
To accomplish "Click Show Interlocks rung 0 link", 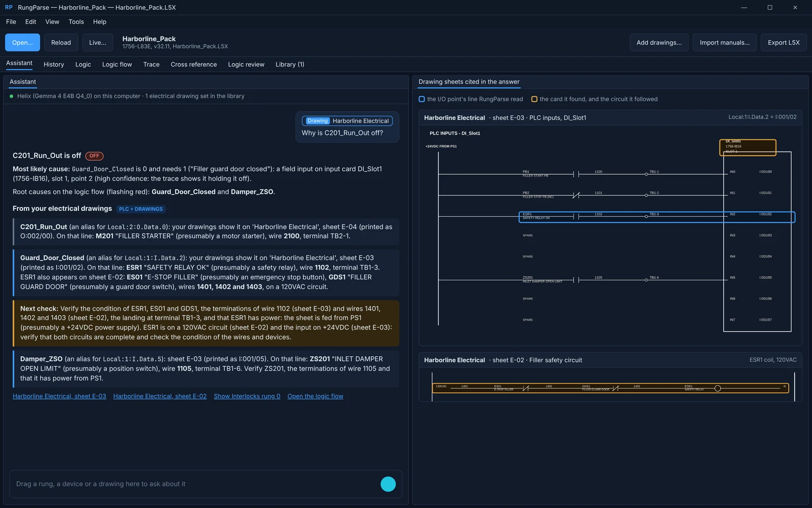I will coord(247,396).
